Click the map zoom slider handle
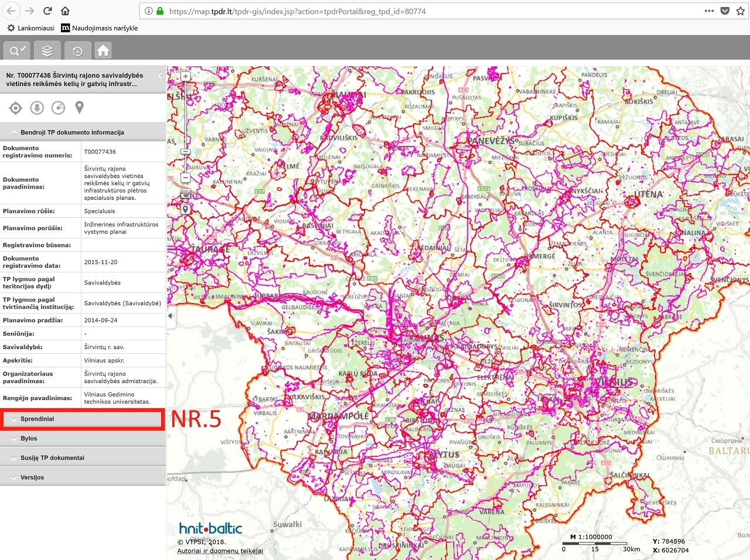 [x=185, y=152]
